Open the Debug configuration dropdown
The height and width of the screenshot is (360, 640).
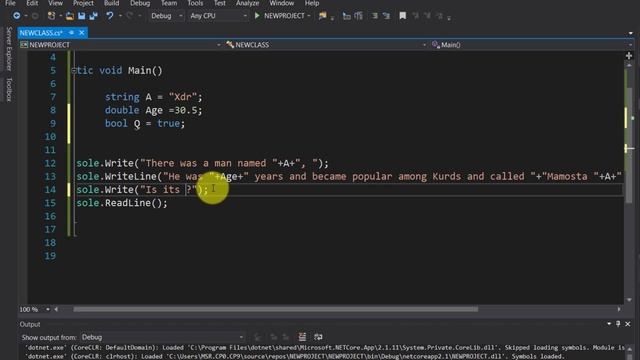click(167, 16)
